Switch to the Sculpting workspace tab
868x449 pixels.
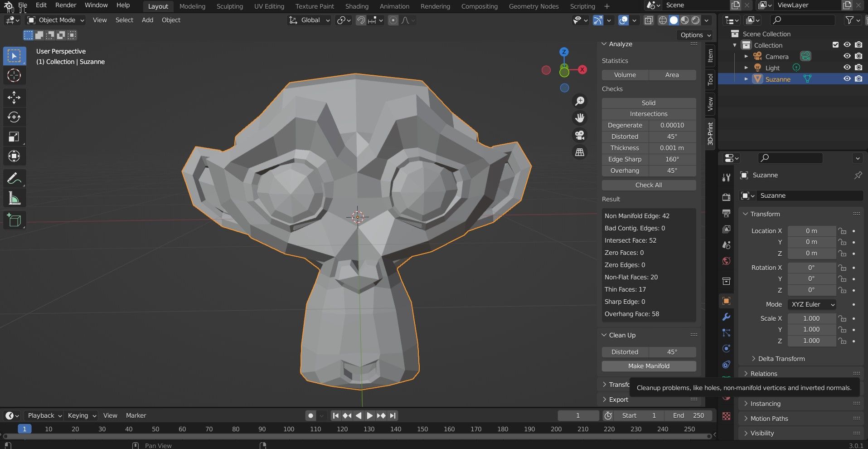(x=229, y=6)
